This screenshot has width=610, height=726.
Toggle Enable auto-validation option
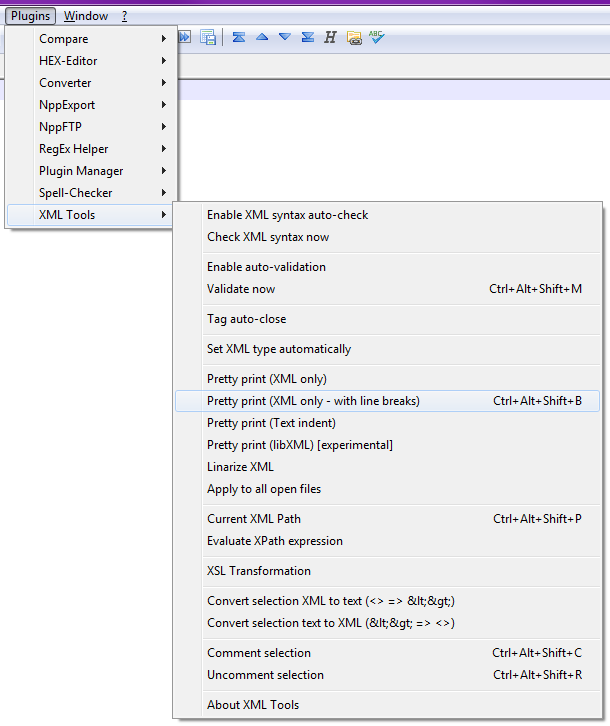point(387,267)
